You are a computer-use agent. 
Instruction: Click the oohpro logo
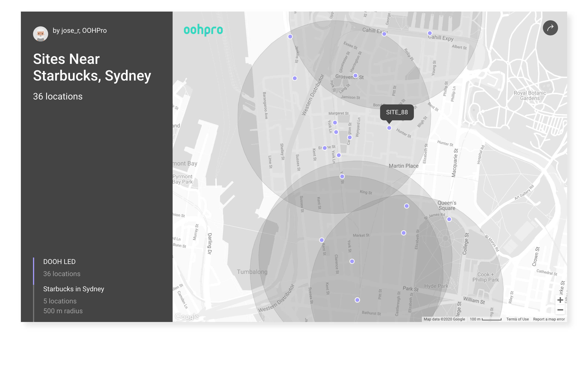203,30
